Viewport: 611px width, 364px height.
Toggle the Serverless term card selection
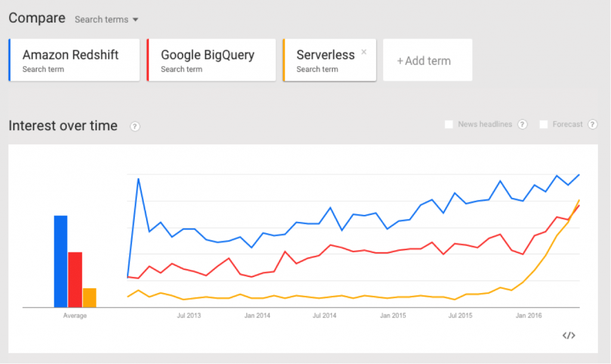pyautogui.click(x=325, y=60)
